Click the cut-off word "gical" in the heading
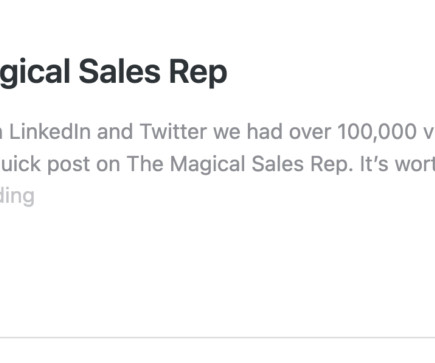 click(x=35, y=73)
